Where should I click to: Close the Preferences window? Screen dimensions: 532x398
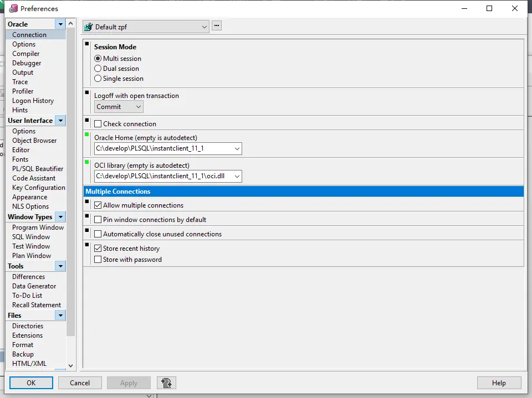(515, 8)
